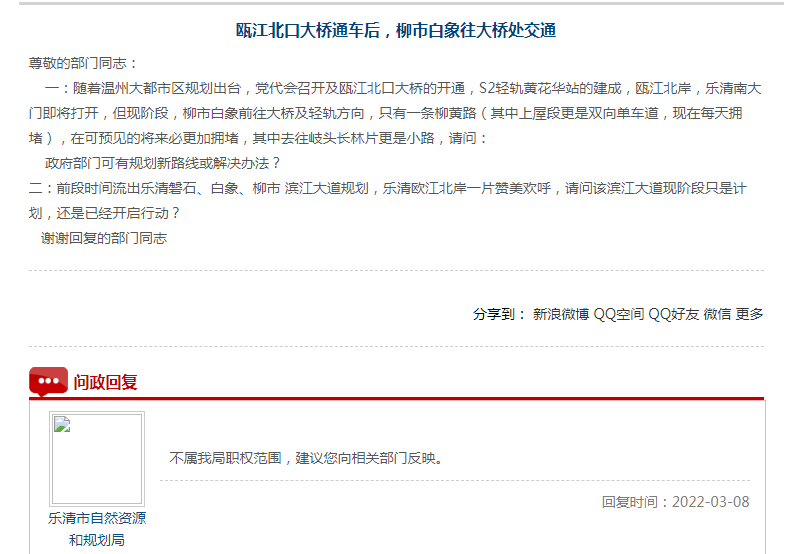This screenshot has height=554, width=798.
Task: Click the 乐清市自然资源和规划局 department name
Action: pos(97,529)
